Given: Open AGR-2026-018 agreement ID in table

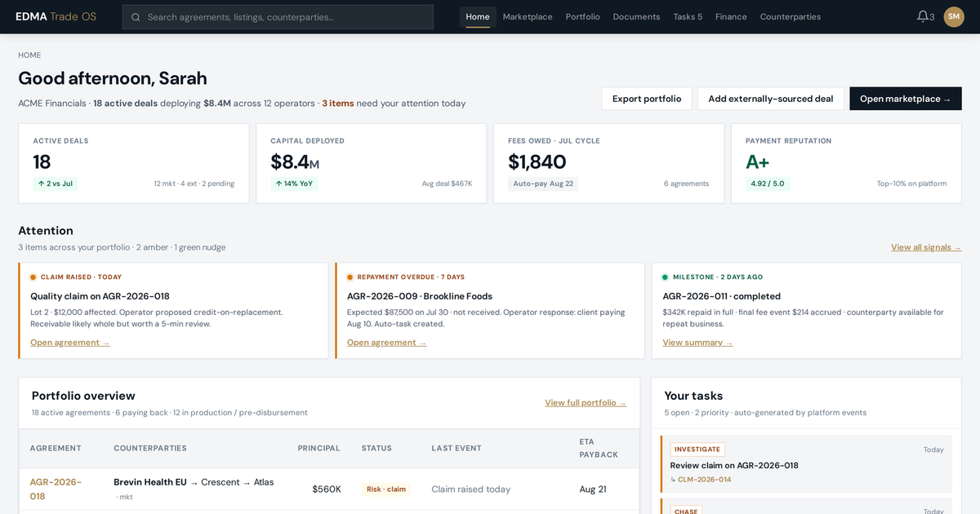Looking at the screenshot, I should (x=56, y=489).
